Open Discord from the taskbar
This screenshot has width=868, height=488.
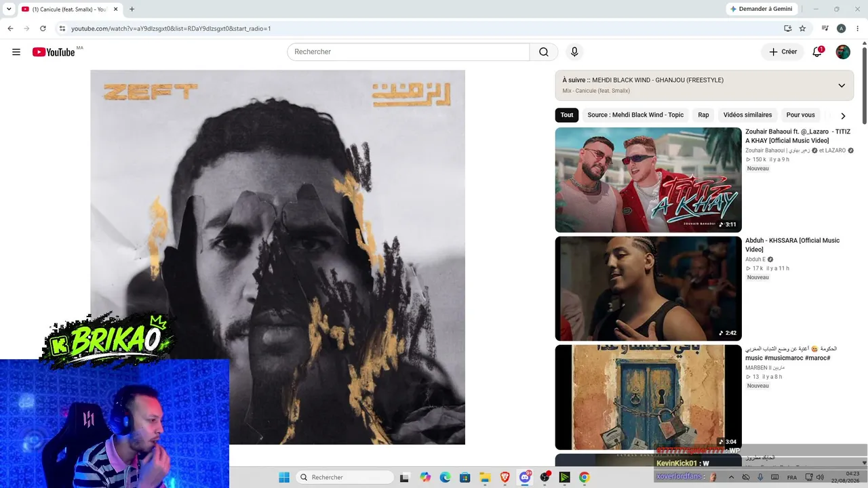(x=525, y=477)
